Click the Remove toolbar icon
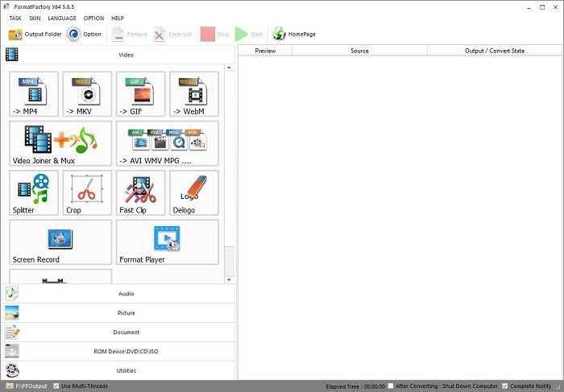This screenshot has height=392, width=564. (x=118, y=35)
